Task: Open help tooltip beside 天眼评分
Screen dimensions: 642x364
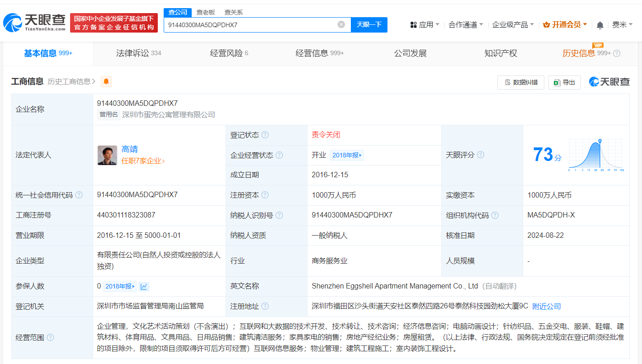Action: click(x=480, y=155)
